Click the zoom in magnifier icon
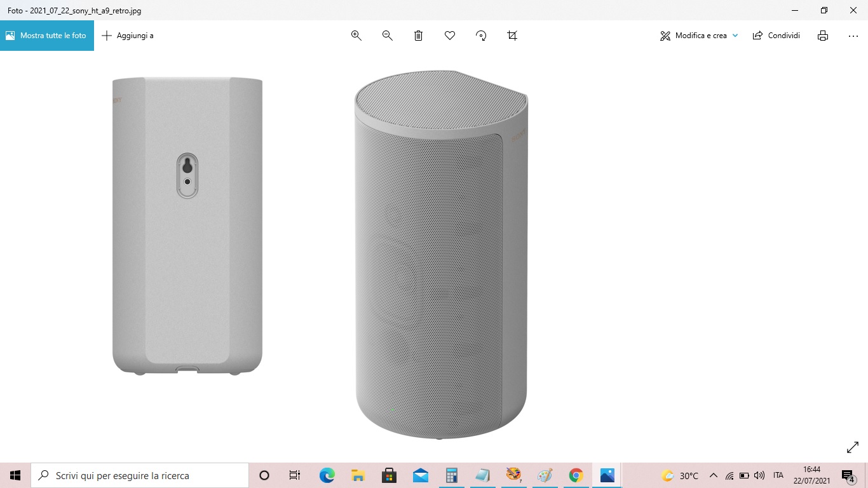868x488 pixels. pyautogui.click(x=356, y=36)
